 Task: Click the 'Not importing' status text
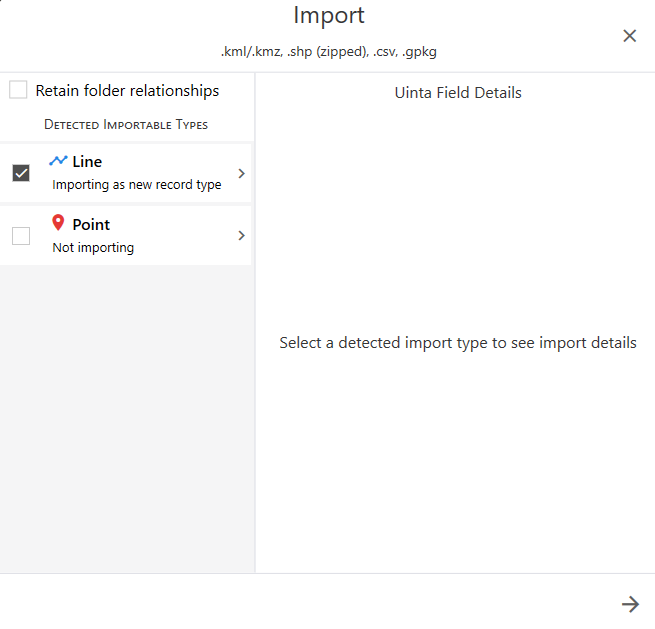(x=93, y=248)
